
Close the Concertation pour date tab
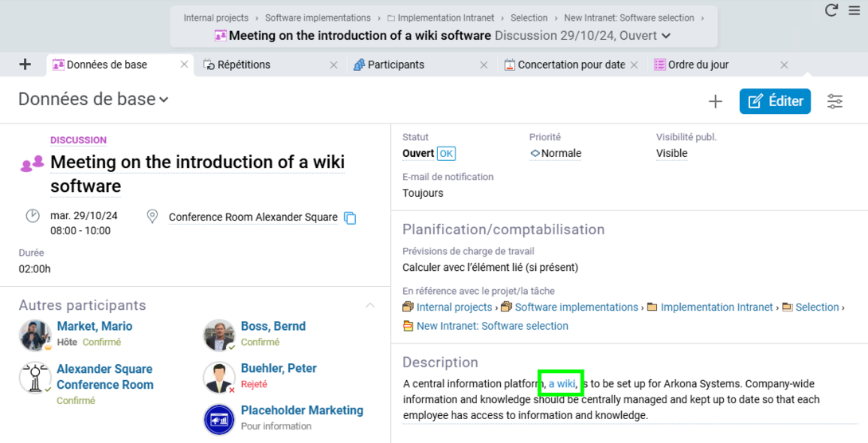pos(635,65)
